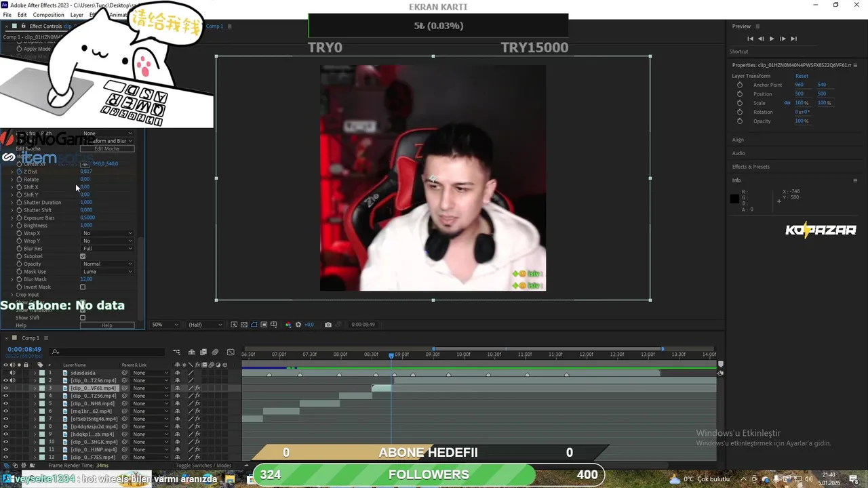The height and width of the screenshot is (488, 868).
Task: Expand layer switches pane icon at timeline bottom
Action: [x=7, y=466]
